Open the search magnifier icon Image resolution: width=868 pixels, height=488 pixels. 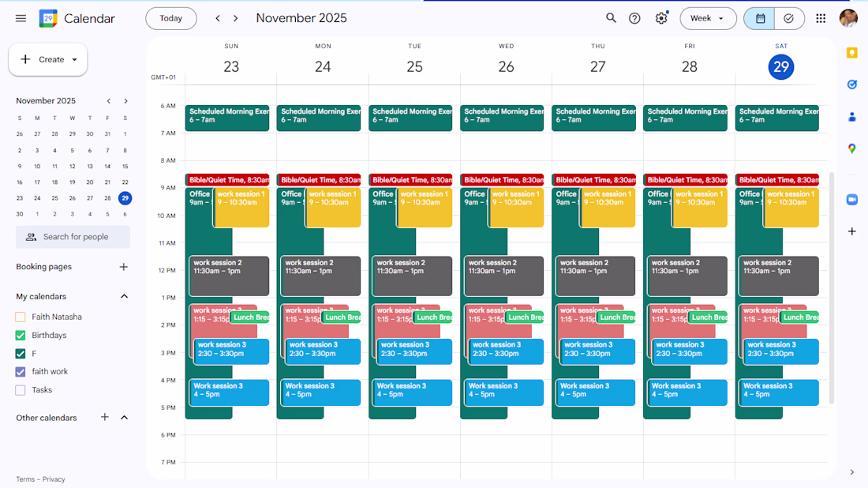611,18
